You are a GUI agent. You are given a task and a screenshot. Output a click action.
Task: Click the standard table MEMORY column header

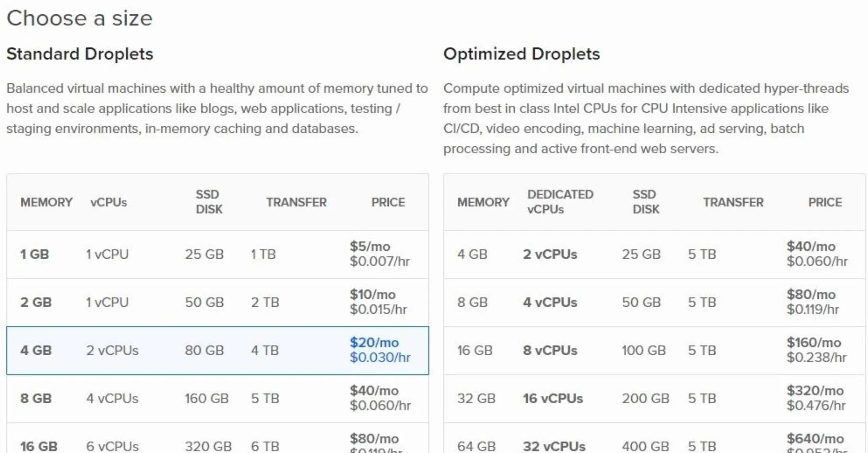pos(46,202)
